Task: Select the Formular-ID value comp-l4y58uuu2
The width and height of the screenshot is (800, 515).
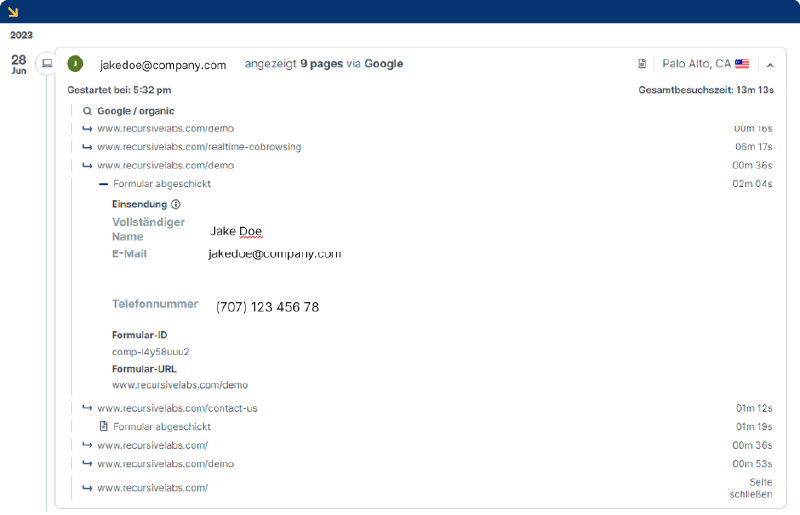Action: pos(151,352)
